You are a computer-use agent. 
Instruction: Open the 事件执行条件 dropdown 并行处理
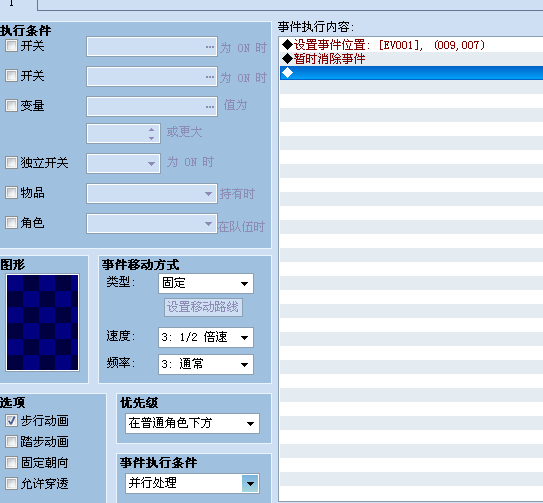click(x=192, y=483)
